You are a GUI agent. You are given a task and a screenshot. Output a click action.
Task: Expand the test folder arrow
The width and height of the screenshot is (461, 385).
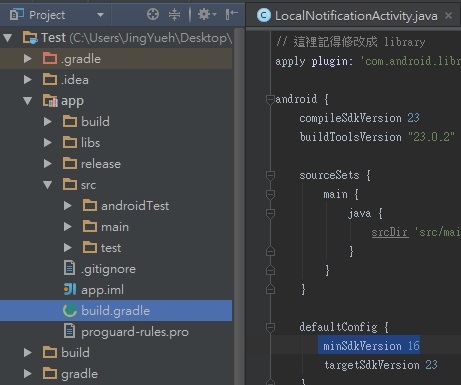coord(68,248)
